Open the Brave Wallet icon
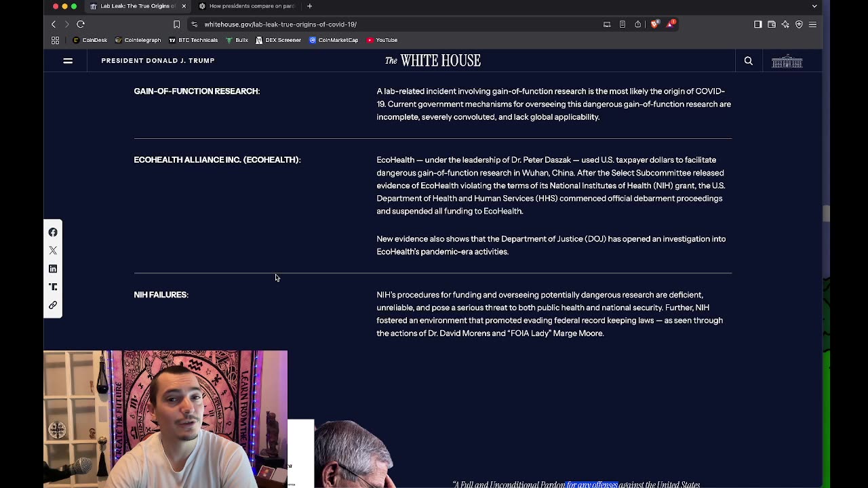Viewport: 868px width, 488px height. 772,24
